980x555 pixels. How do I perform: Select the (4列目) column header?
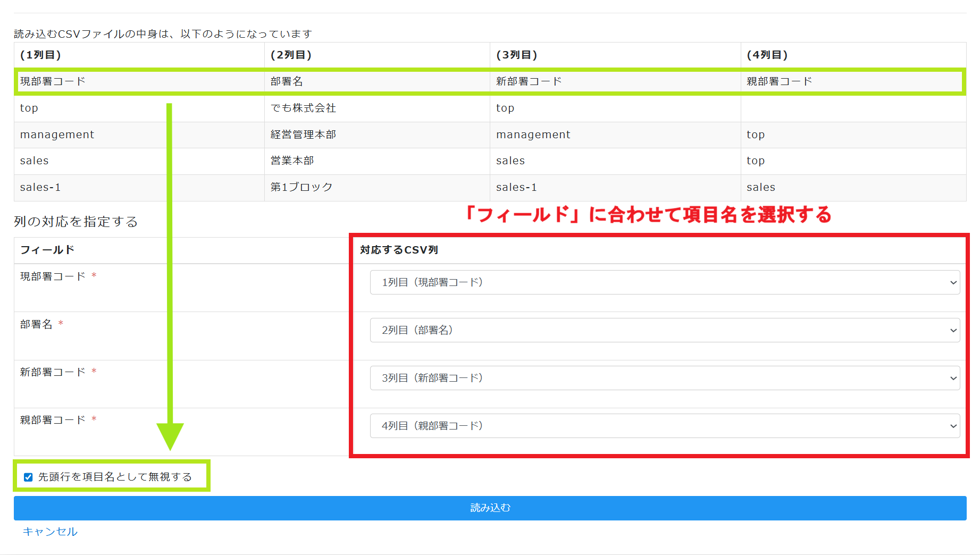tap(767, 55)
